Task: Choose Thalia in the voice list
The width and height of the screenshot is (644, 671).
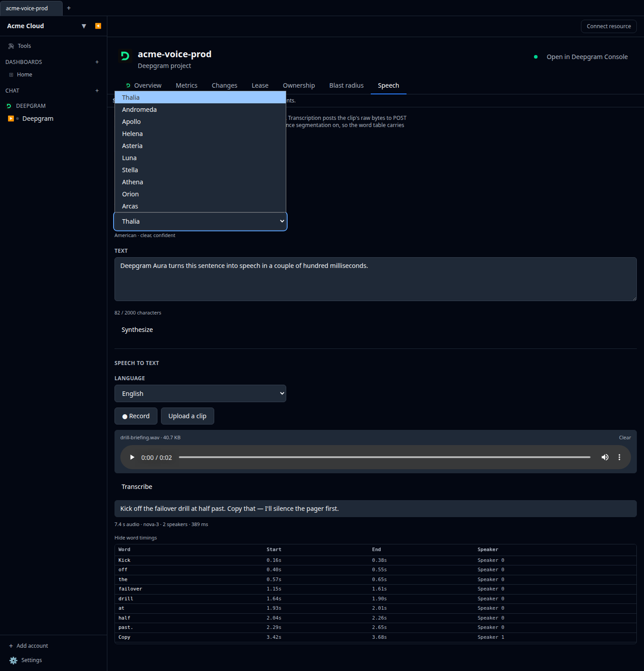Action: pos(200,98)
